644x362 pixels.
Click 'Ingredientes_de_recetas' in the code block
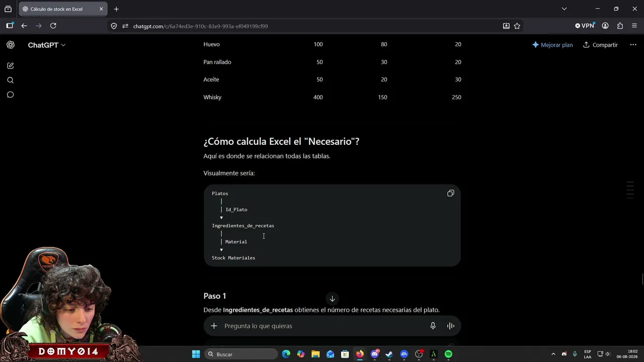pos(243,226)
